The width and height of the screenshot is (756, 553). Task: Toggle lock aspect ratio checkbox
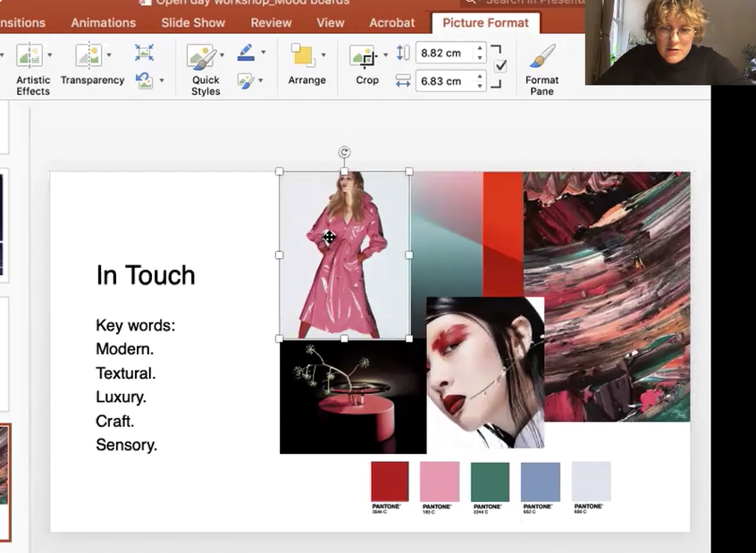tap(500, 66)
